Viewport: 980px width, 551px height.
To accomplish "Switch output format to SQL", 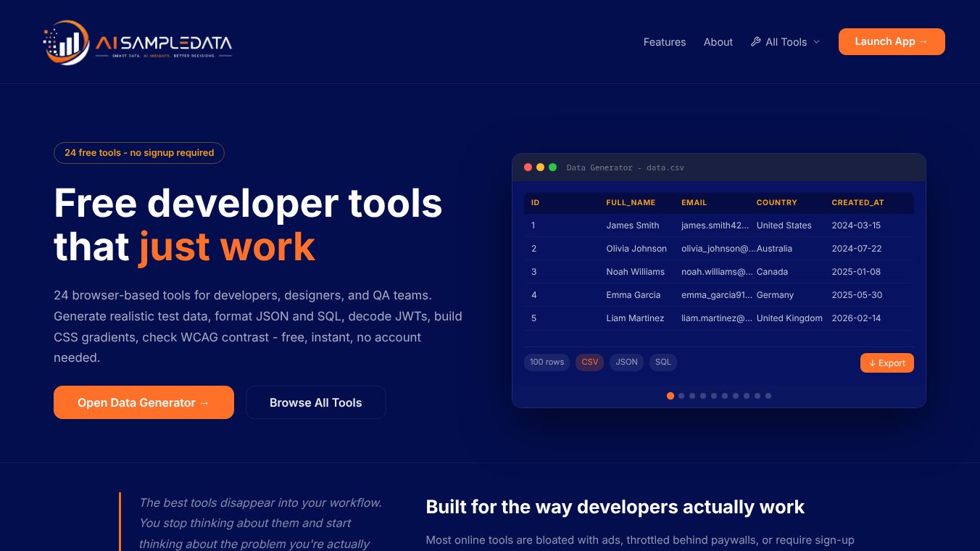I will [x=663, y=362].
